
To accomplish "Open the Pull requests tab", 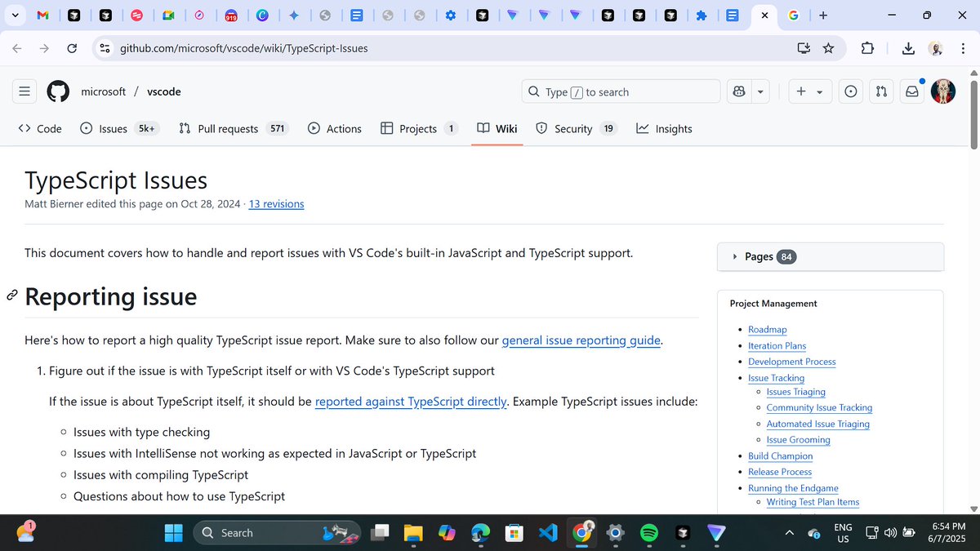I will pos(234,128).
